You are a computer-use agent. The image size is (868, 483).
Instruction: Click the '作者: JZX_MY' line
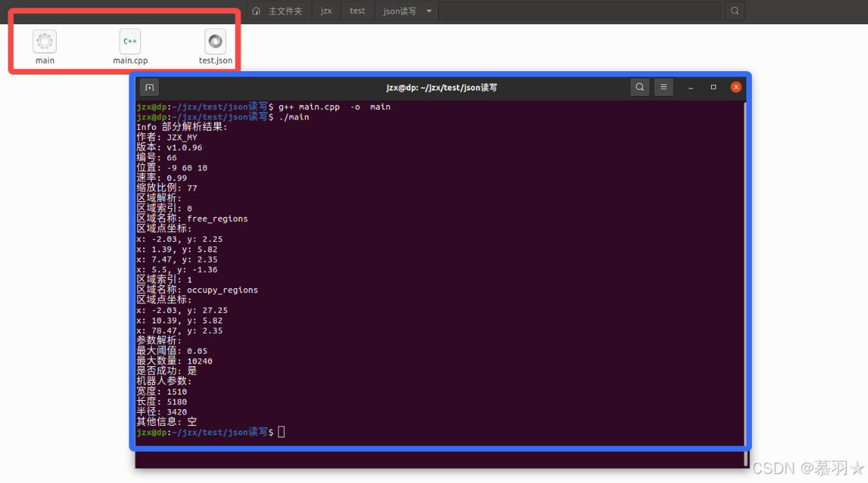(x=167, y=138)
